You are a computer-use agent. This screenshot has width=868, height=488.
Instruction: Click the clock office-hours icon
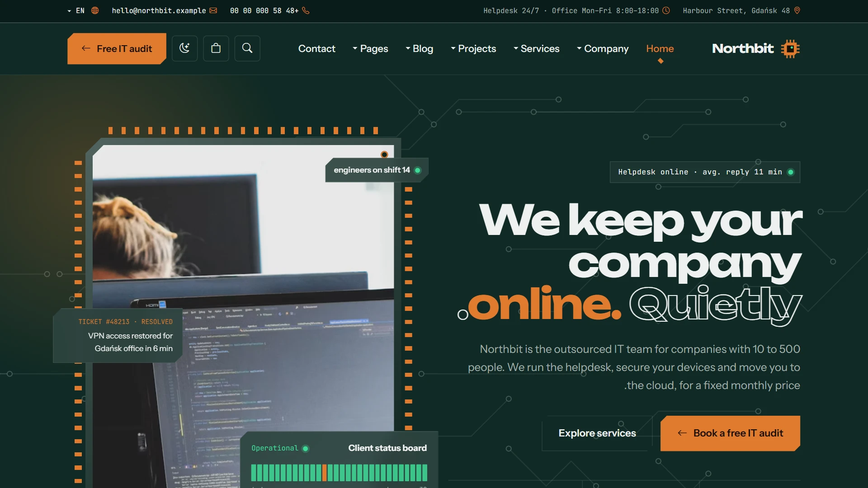tap(666, 10)
